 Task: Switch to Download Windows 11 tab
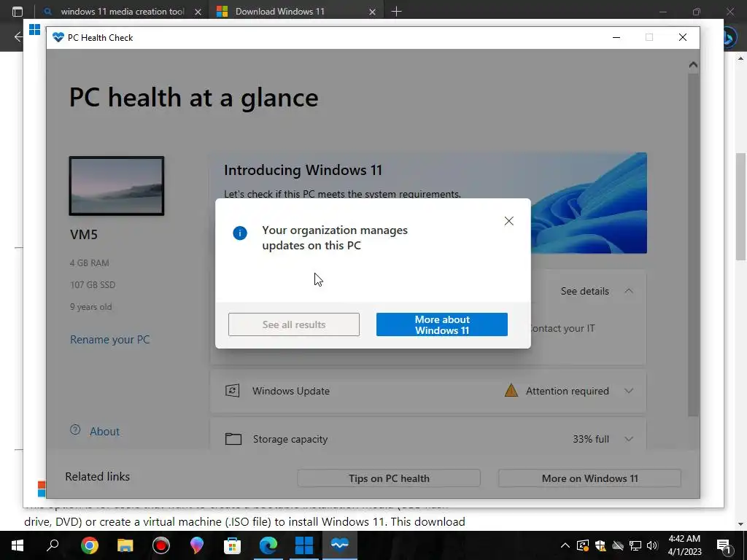pos(279,12)
